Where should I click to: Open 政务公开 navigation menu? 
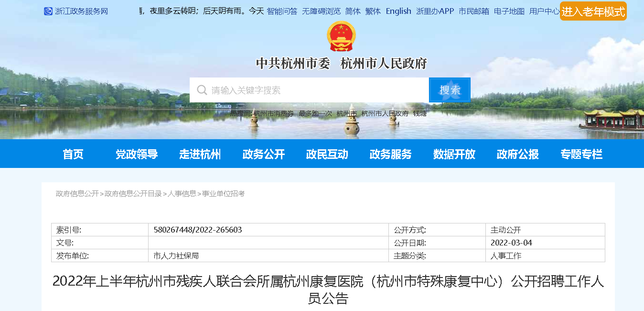pyautogui.click(x=264, y=154)
